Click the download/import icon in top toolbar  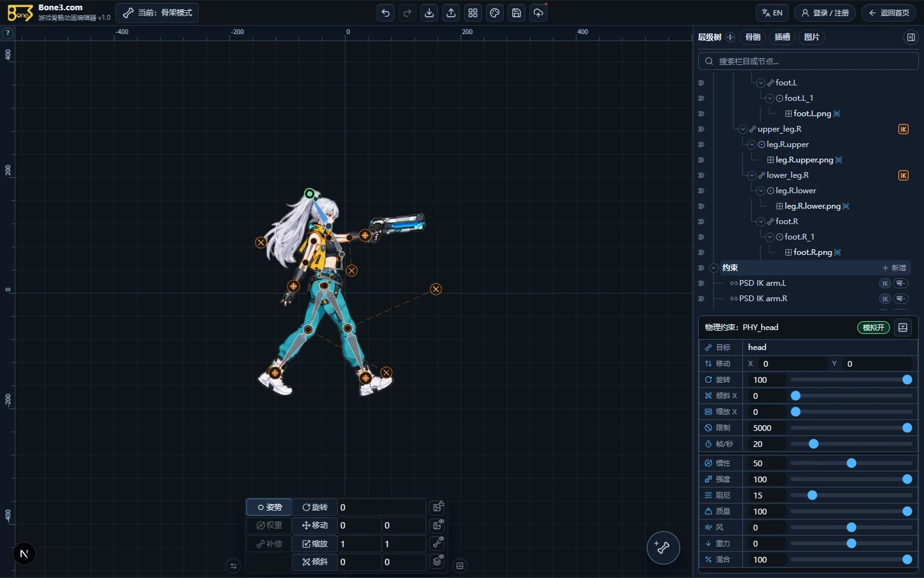[x=429, y=13]
